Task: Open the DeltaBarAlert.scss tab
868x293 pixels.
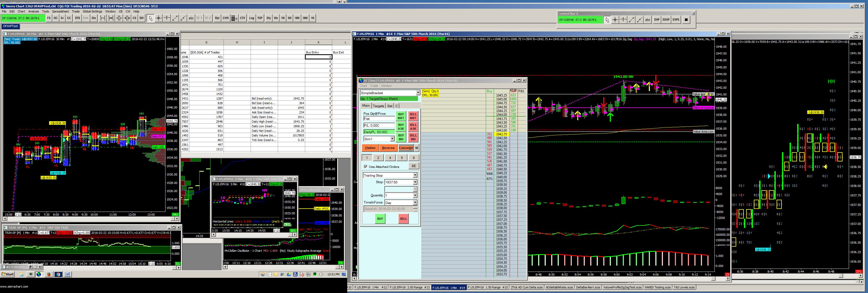Action: coord(588,287)
